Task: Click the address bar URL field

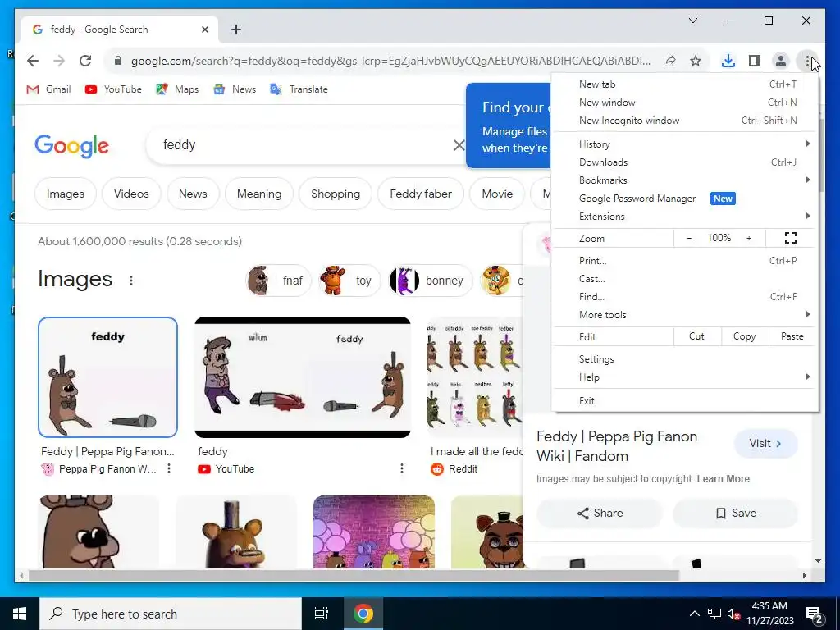Action: [390, 61]
